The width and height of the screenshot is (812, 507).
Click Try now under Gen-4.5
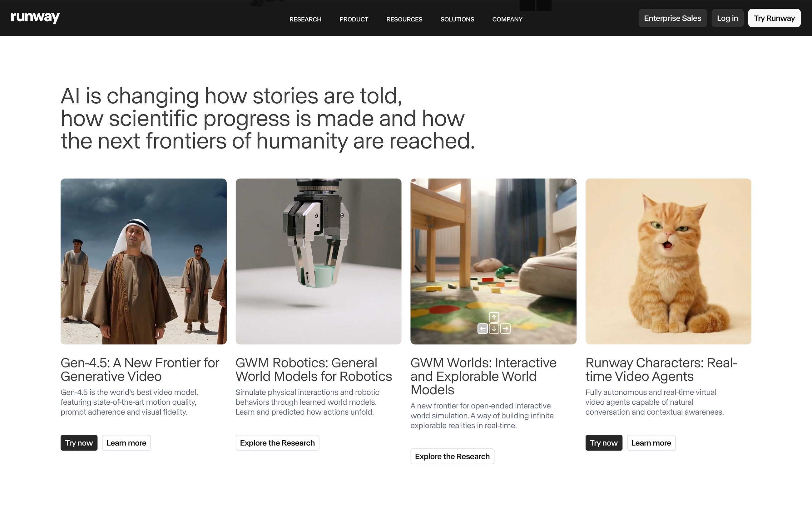point(79,443)
